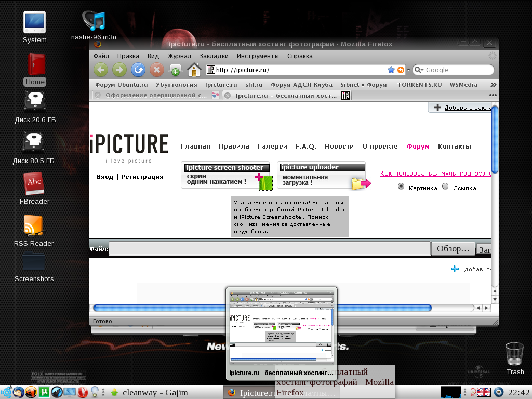
Task: Open the search engine dropdown
Action: 418,70
